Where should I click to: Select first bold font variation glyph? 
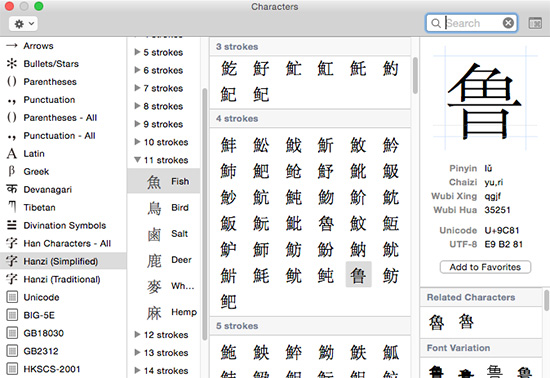pos(436,371)
